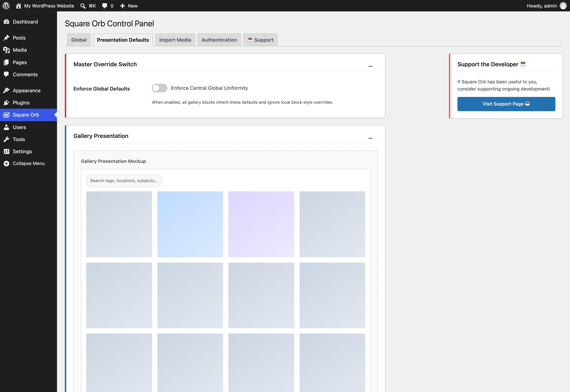
Task: Toggle Enforce Central Global Uniformity switch
Action: pyautogui.click(x=160, y=88)
